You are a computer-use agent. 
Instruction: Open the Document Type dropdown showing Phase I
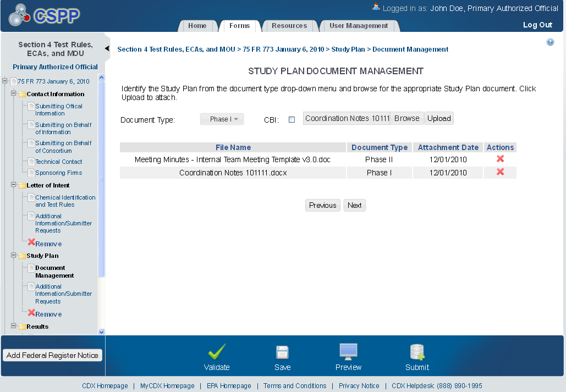pyautogui.click(x=222, y=119)
